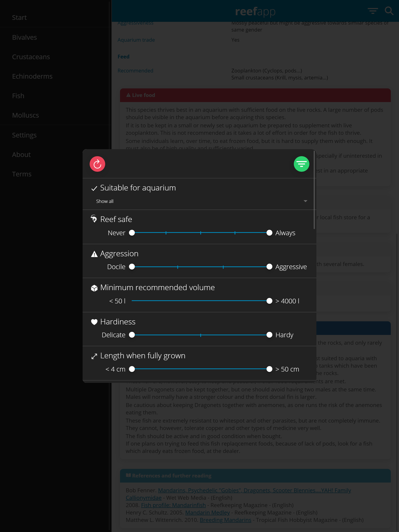
Task: Select Aggression Aggressive slider handle
Action: (269, 266)
